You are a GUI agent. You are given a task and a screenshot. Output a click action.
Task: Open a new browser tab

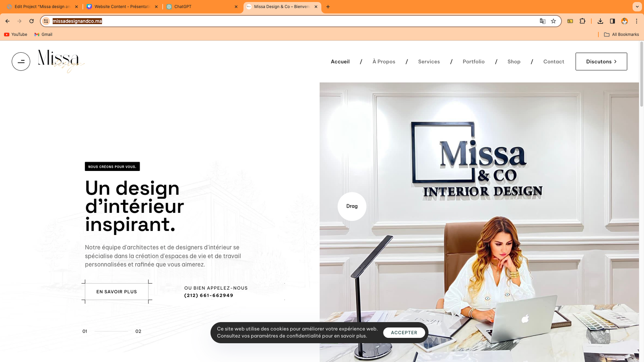click(x=328, y=7)
